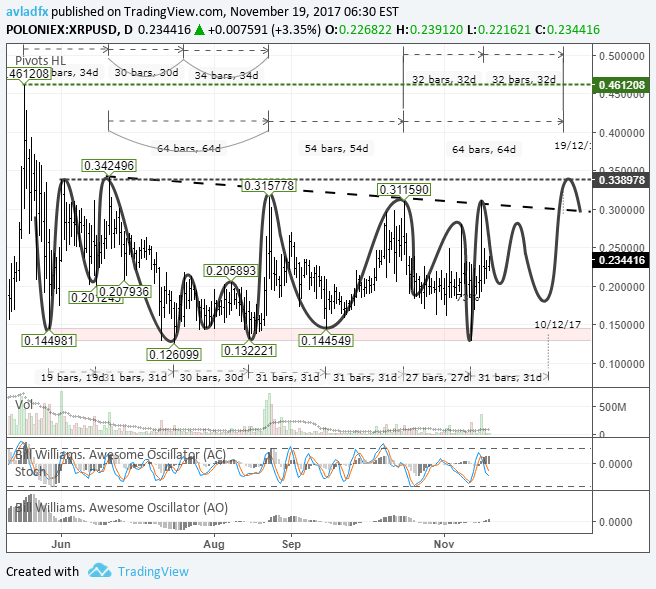Click the 0.338978 price axis tag
Screen dimensions: 656x589
tap(621, 180)
